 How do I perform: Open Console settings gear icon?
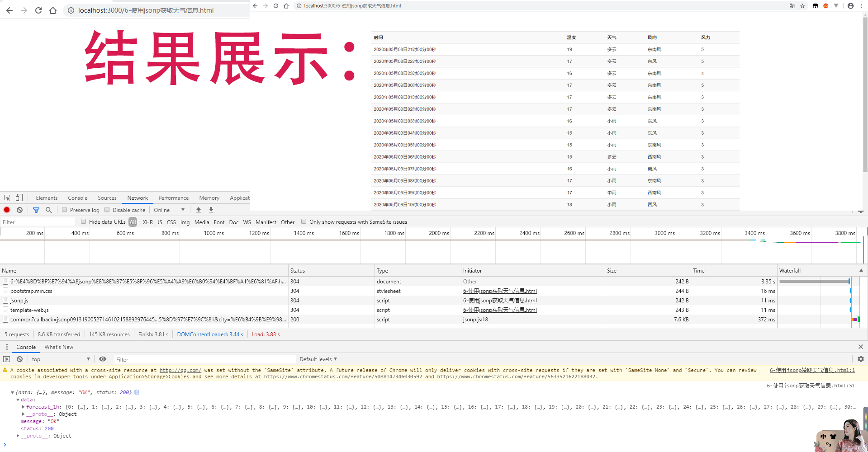point(860,359)
